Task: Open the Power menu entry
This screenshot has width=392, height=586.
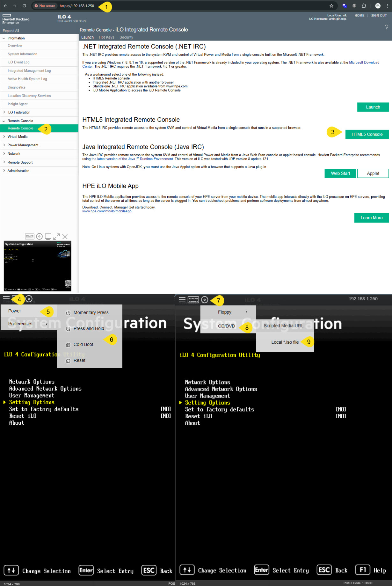Action: pyautogui.click(x=28, y=311)
